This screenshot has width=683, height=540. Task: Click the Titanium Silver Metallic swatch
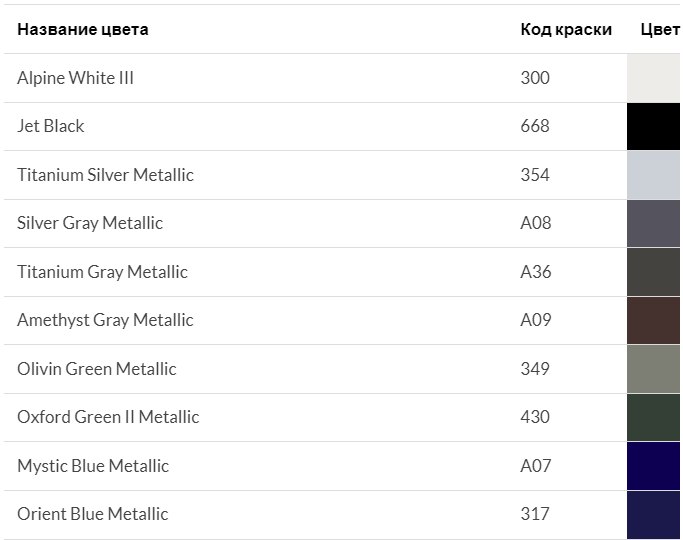coord(654,175)
